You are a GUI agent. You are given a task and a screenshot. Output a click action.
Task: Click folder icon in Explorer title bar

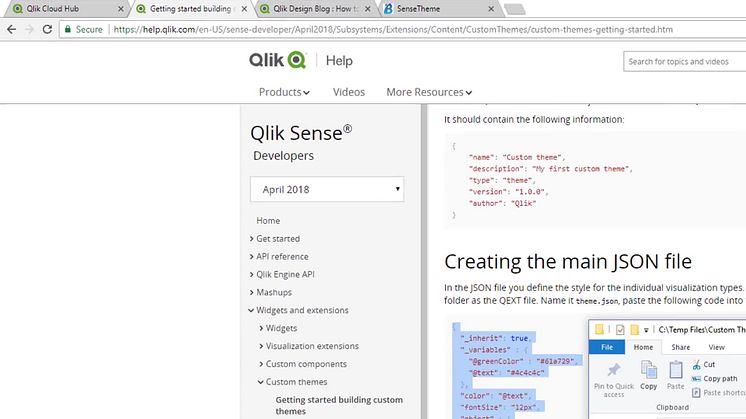[x=599, y=329]
